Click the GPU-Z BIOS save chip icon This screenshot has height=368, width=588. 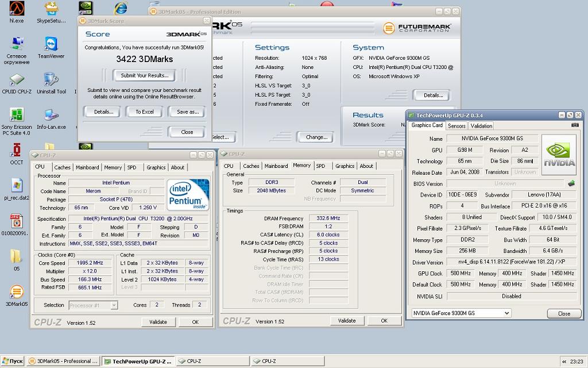click(x=571, y=183)
